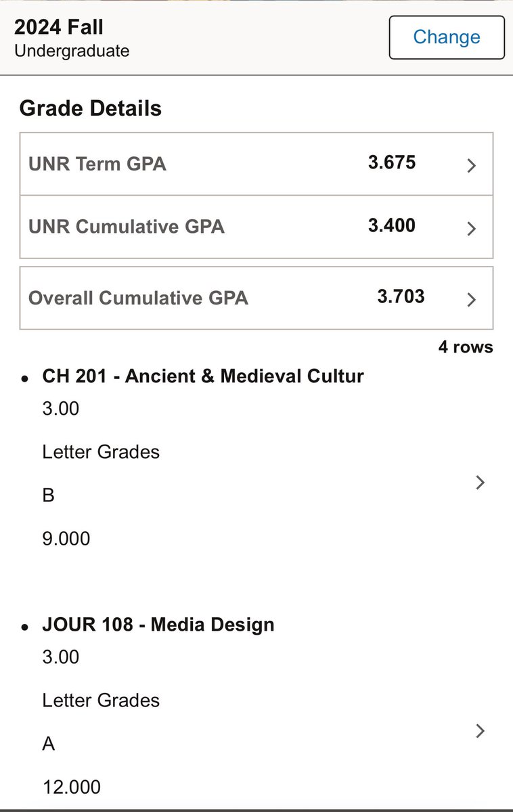Open the Overall Cumulative GPA chevron arrow
Viewport: 513px width, 812px height.
click(472, 299)
